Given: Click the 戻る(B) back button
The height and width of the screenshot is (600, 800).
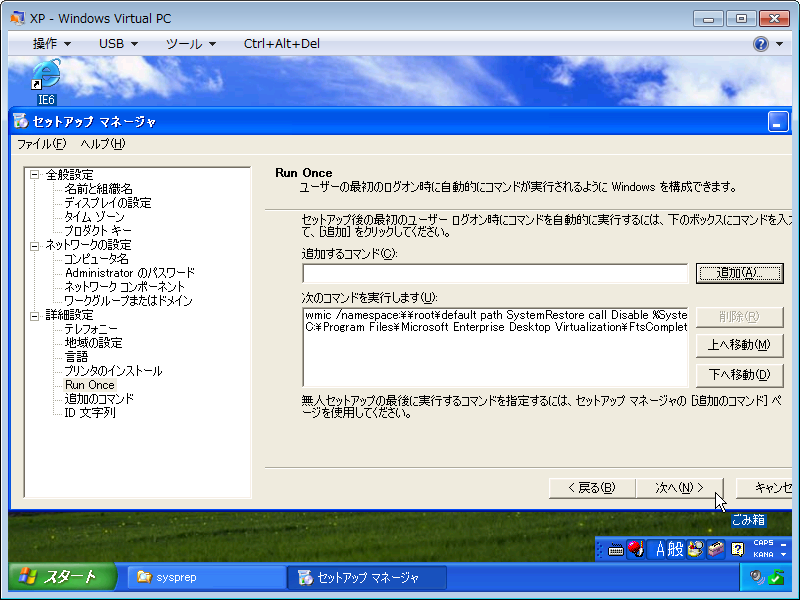Looking at the screenshot, I should tap(592, 488).
